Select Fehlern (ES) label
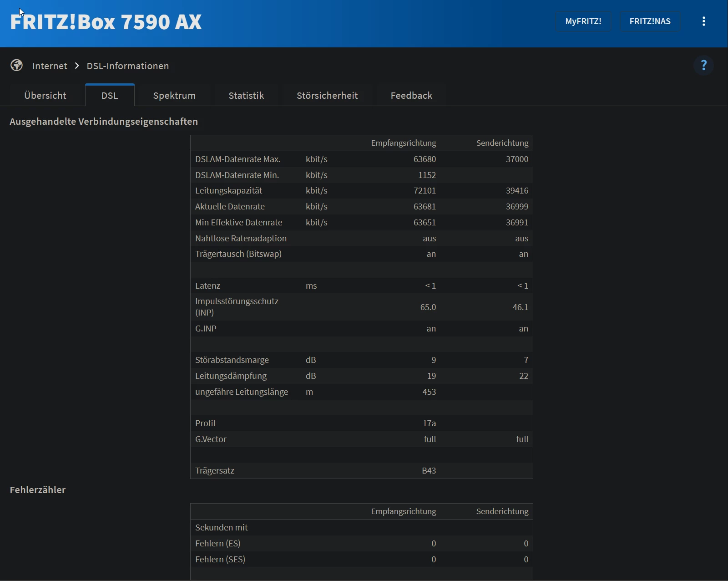Viewport: 728px width, 581px height. click(x=218, y=544)
